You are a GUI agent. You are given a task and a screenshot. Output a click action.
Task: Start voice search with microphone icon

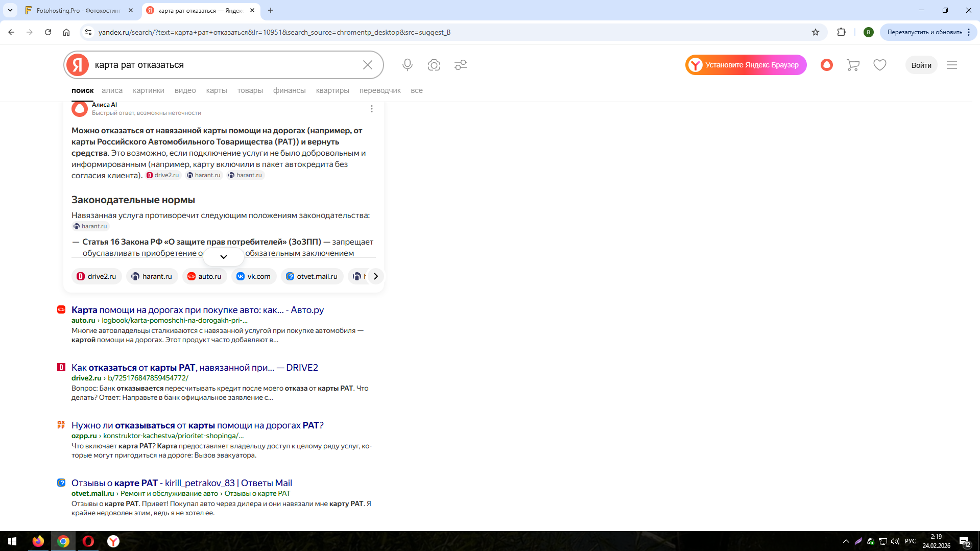coord(408,65)
